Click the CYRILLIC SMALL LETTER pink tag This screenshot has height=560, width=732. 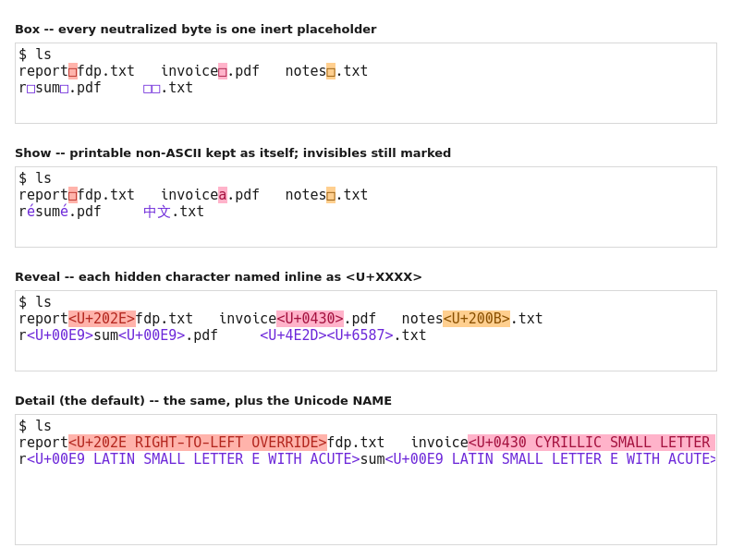click(x=592, y=443)
